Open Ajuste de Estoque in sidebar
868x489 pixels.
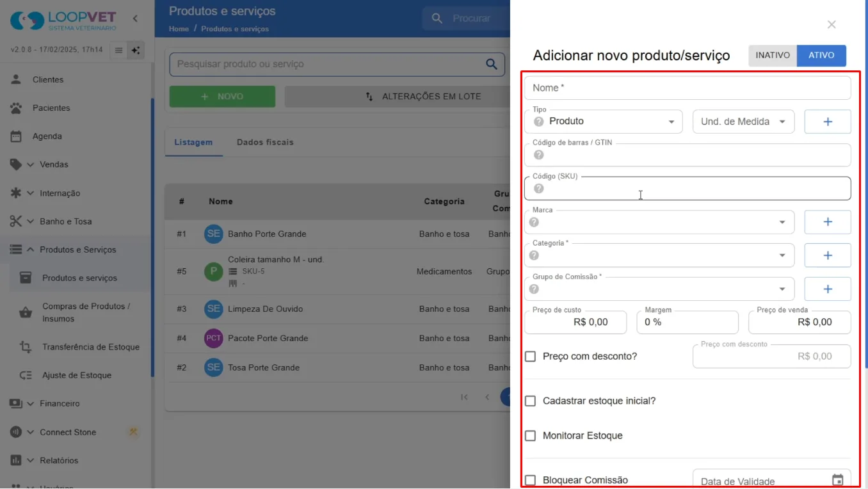click(77, 376)
